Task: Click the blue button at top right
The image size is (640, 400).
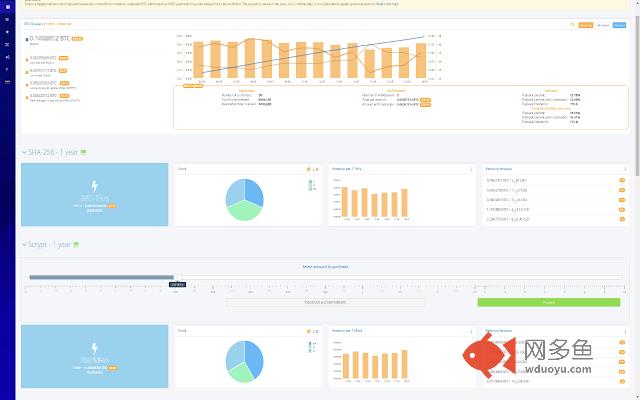Action: tap(619, 25)
